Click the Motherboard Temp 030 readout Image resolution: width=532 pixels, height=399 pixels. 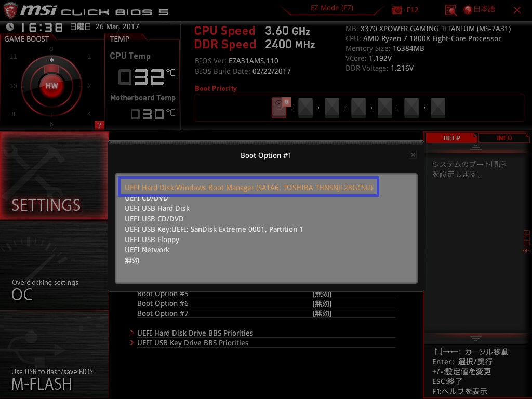point(153,113)
